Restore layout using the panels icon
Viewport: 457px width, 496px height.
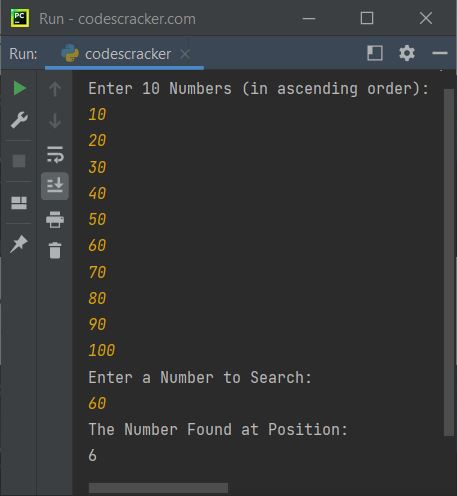pos(19,203)
